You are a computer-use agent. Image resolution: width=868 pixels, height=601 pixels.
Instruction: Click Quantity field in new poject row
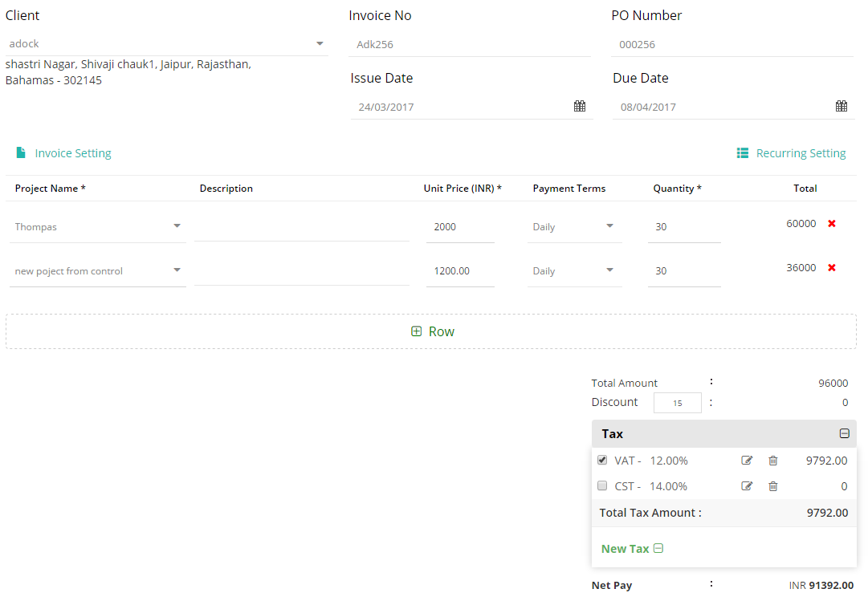coord(684,271)
